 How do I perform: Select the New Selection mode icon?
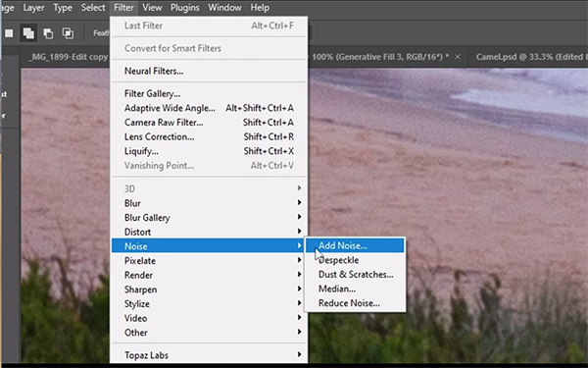9,33
